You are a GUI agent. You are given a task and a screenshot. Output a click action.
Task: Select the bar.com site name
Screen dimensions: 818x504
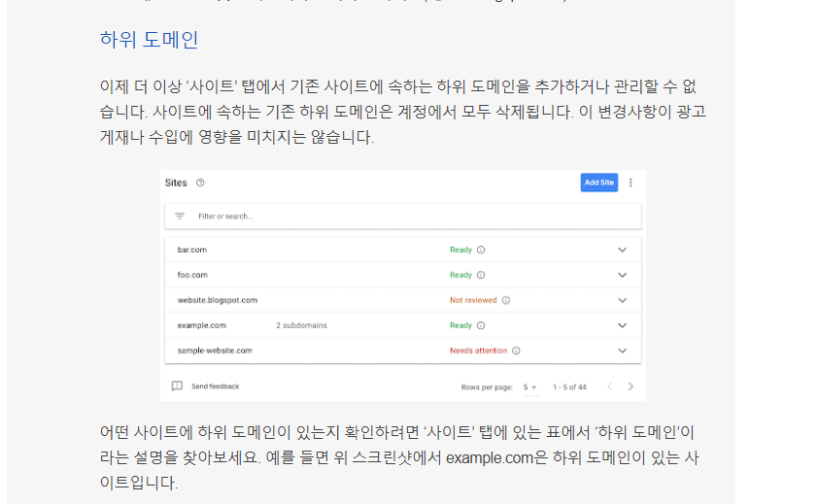192,250
